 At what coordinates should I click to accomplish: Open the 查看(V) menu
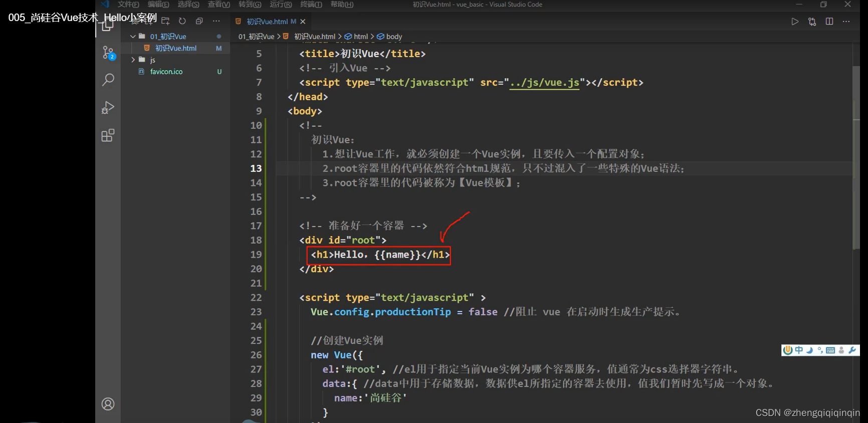[219, 4]
